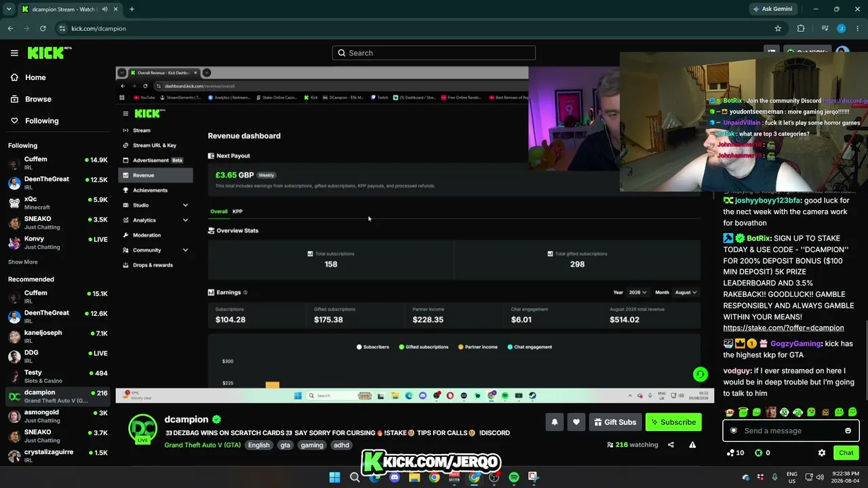The image size is (868, 488).
Task: Click the English tag
Action: 258,445
